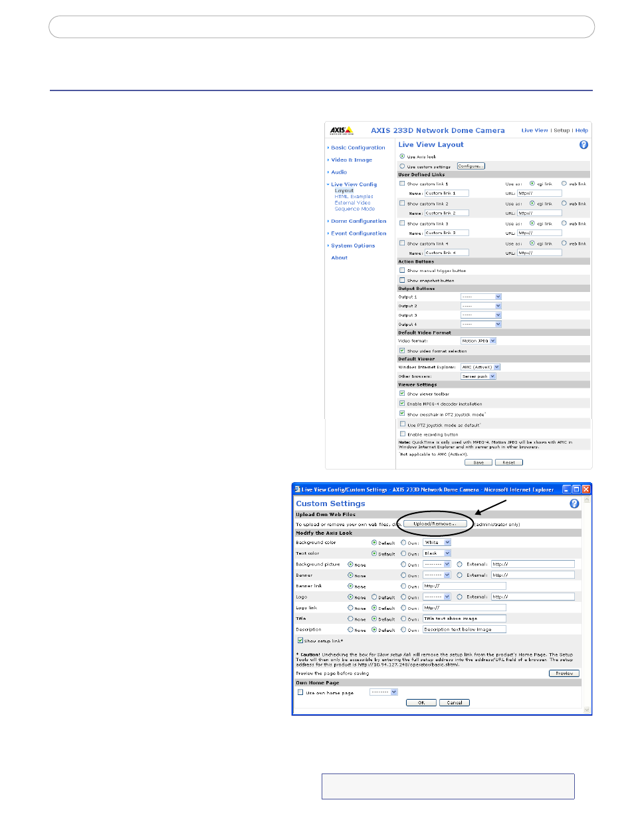Open help icon in Custom Settings window
This screenshot has height=840, width=634.
coord(574,503)
